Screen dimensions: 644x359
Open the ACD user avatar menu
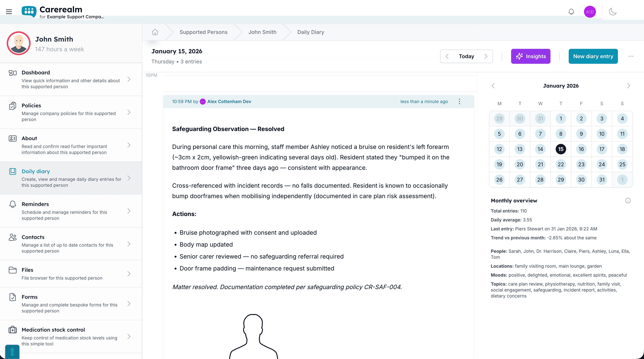point(590,12)
